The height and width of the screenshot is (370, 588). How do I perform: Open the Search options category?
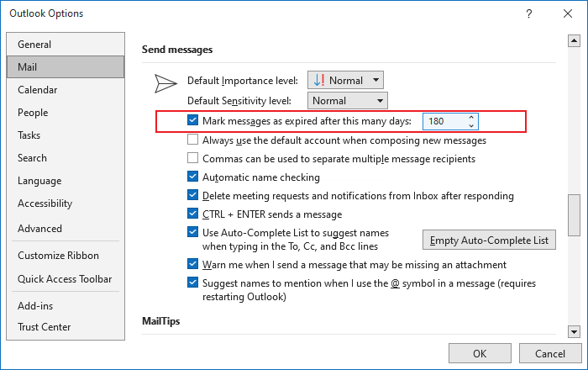(66, 158)
